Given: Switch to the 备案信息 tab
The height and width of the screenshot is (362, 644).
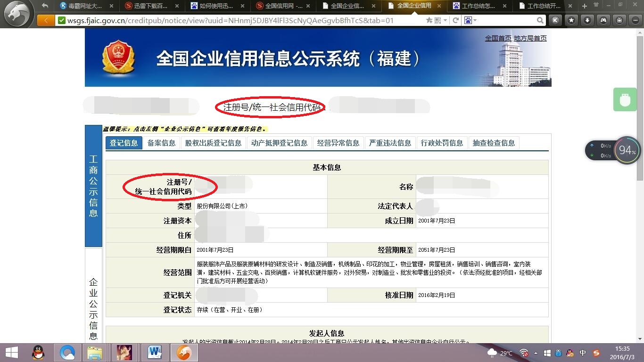Looking at the screenshot, I should [x=161, y=142].
